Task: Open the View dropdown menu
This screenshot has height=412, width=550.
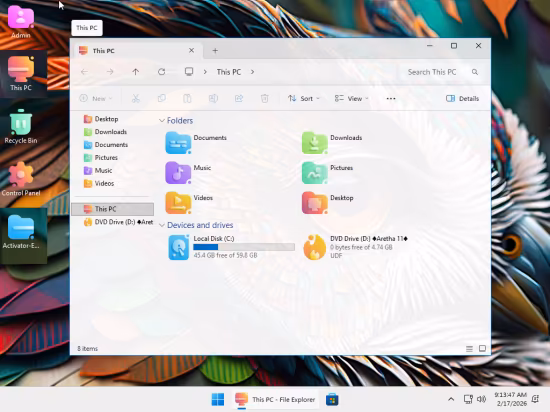Action: (351, 99)
